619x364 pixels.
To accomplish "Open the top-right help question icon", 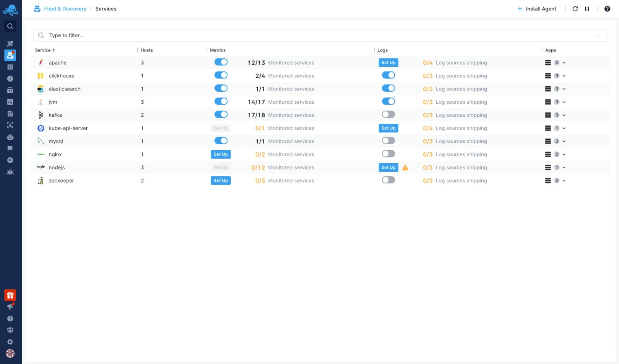I will point(607,9).
